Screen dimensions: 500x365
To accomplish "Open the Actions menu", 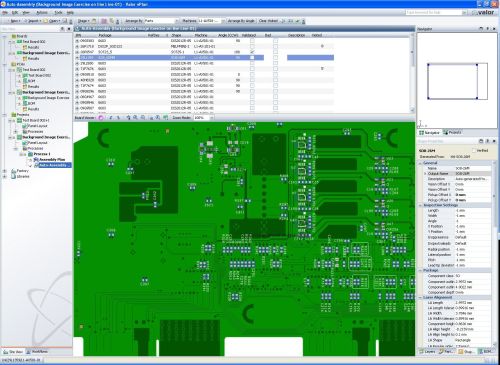I will (42, 12).
